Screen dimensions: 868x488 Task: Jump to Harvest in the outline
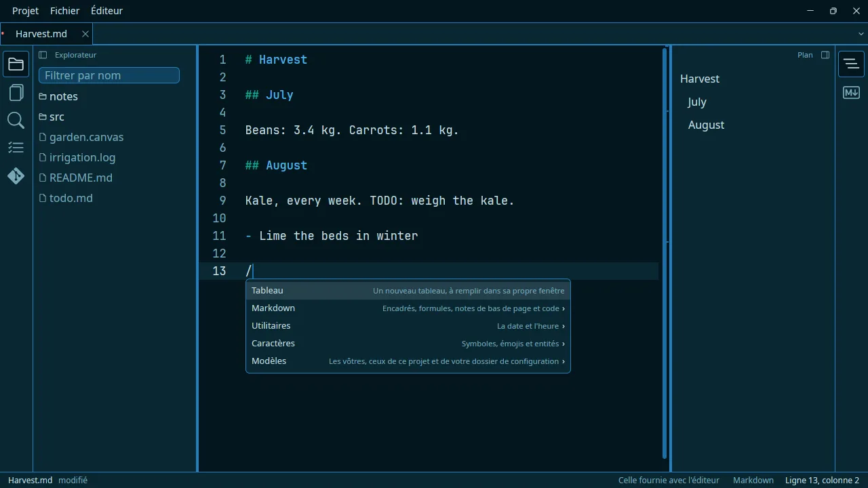700,79
